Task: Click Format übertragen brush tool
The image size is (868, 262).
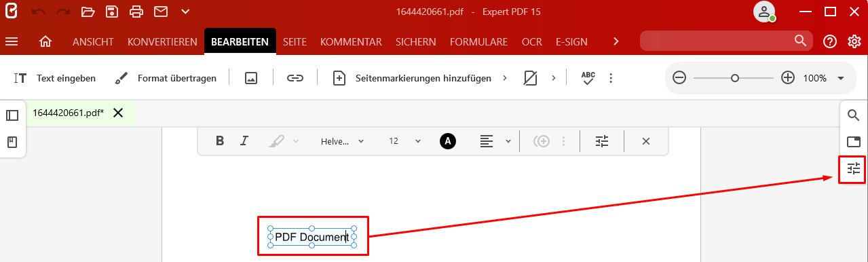Action: click(165, 78)
